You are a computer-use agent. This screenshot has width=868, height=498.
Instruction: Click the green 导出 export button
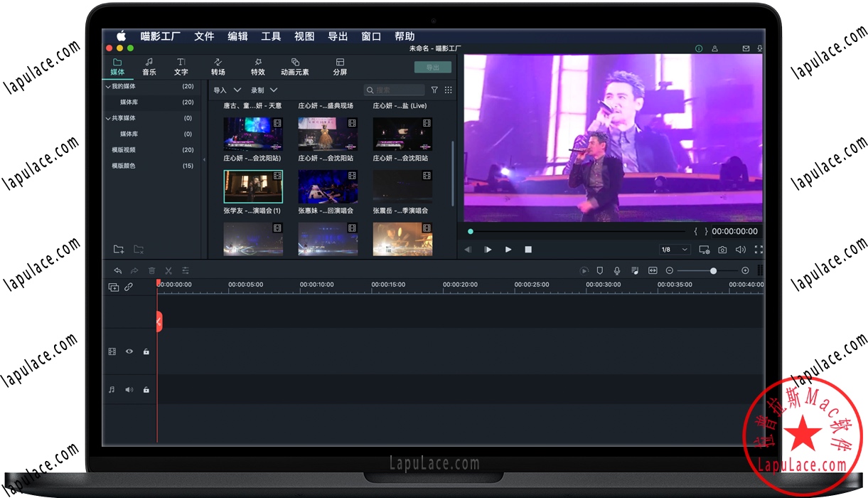tap(432, 68)
